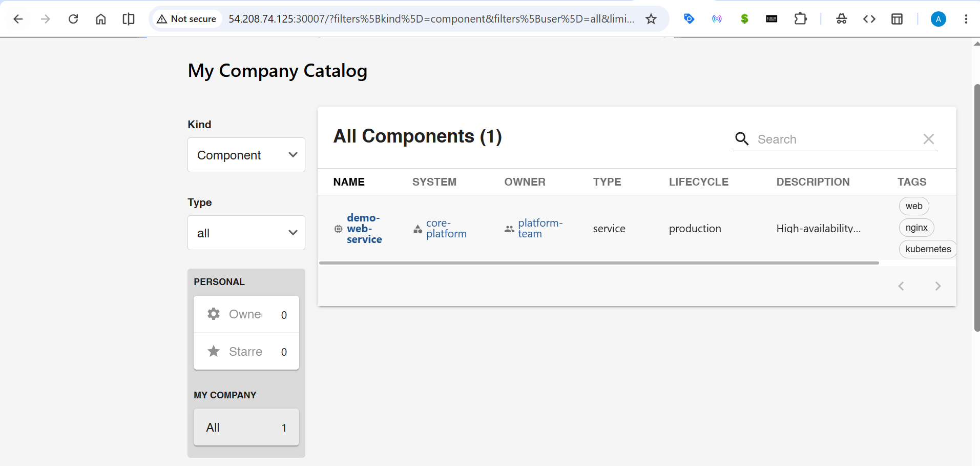Sort by the NAME column header
This screenshot has width=980, height=466.
(349, 182)
